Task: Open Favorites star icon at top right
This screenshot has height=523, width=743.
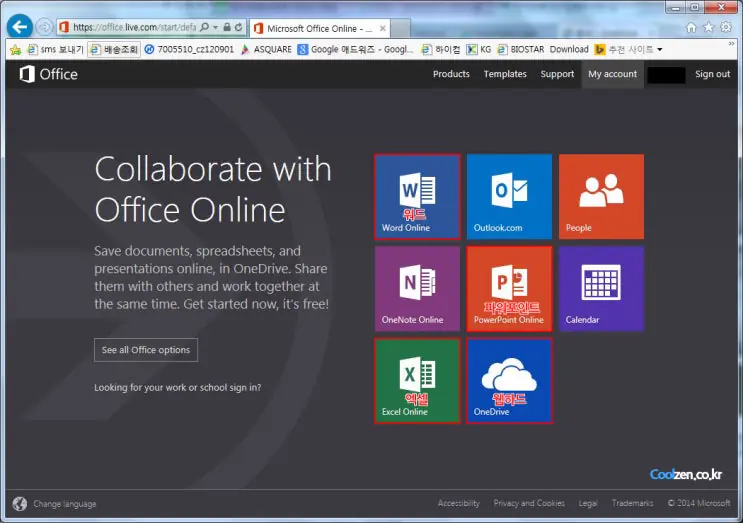Action: [x=708, y=27]
